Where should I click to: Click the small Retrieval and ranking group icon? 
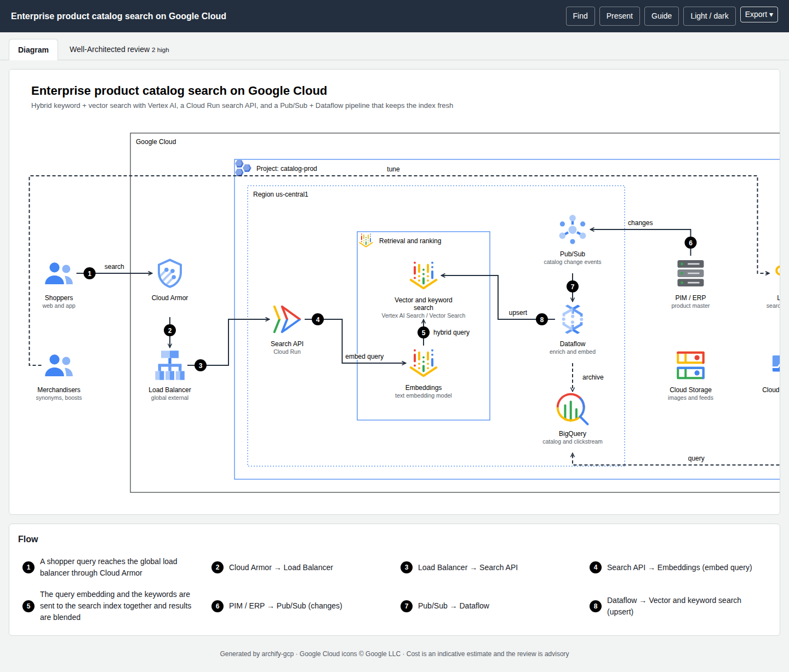coord(366,240)
